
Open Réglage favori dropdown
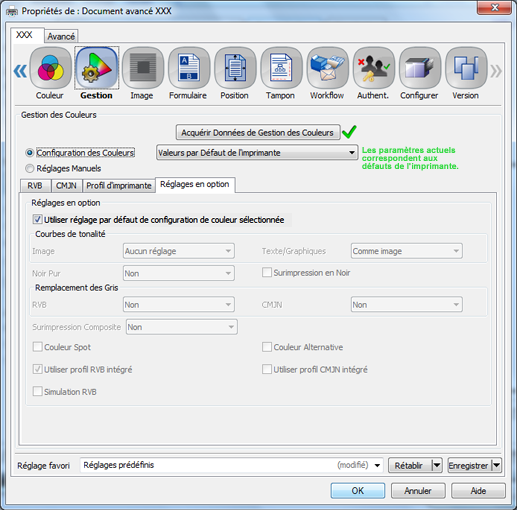point(231,465)
